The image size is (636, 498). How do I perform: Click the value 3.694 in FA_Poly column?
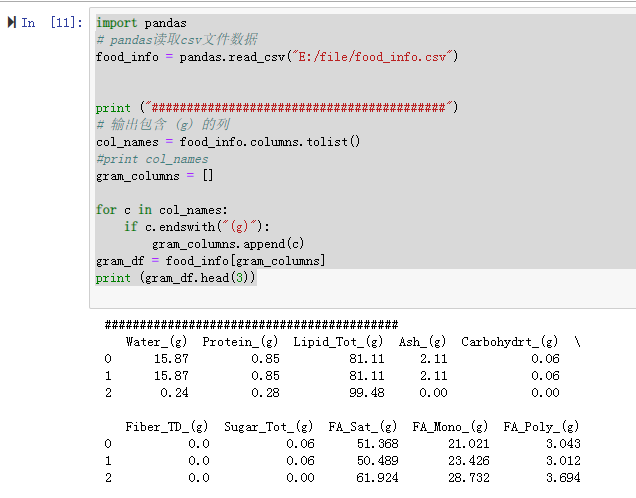tap(563, 478)
